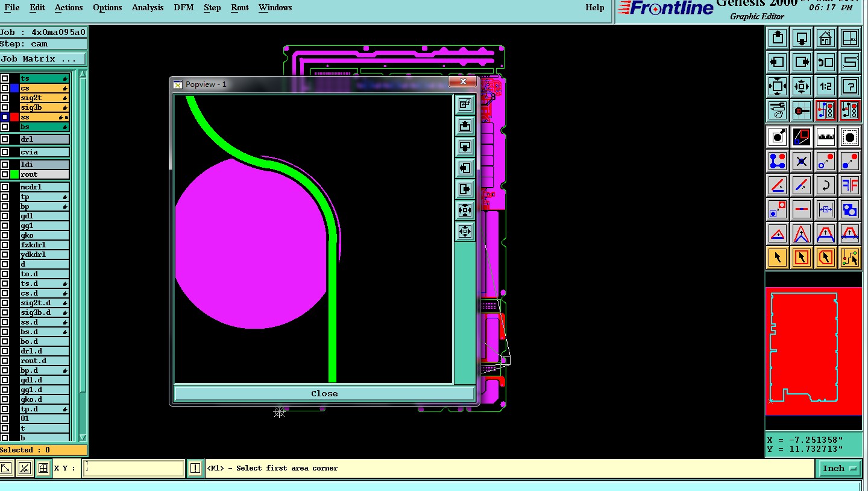
Task: Open the wrench and palette settings icon
Action: click(x=778, y=110)
